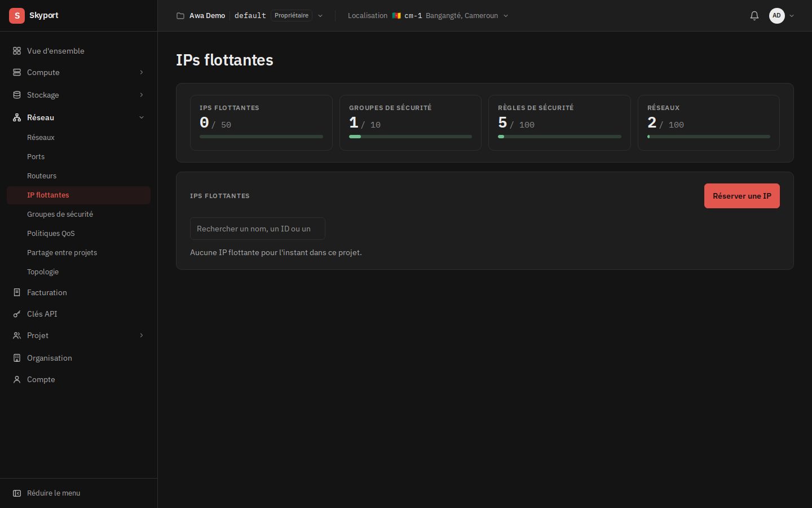Click the Compute server icon

[17, 72]
